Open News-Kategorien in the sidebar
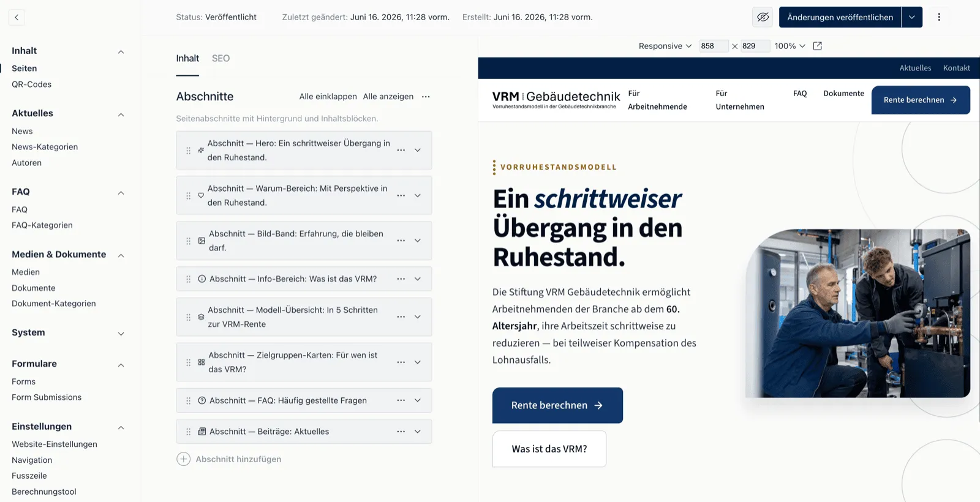This screenshot has height=502, width=980. 45,147
